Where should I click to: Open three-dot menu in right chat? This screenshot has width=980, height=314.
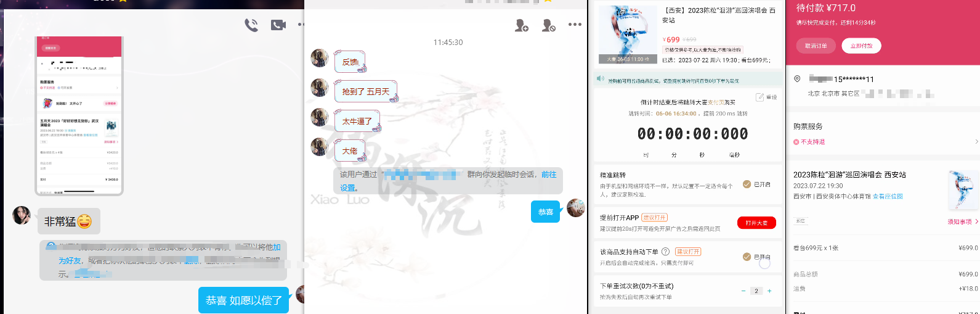(575, 25)
